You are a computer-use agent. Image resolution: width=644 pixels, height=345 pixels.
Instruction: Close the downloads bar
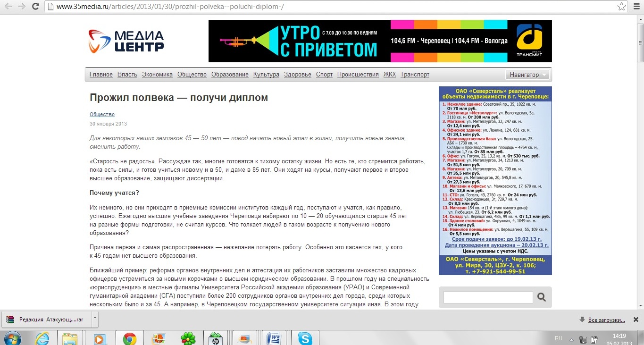636,320
